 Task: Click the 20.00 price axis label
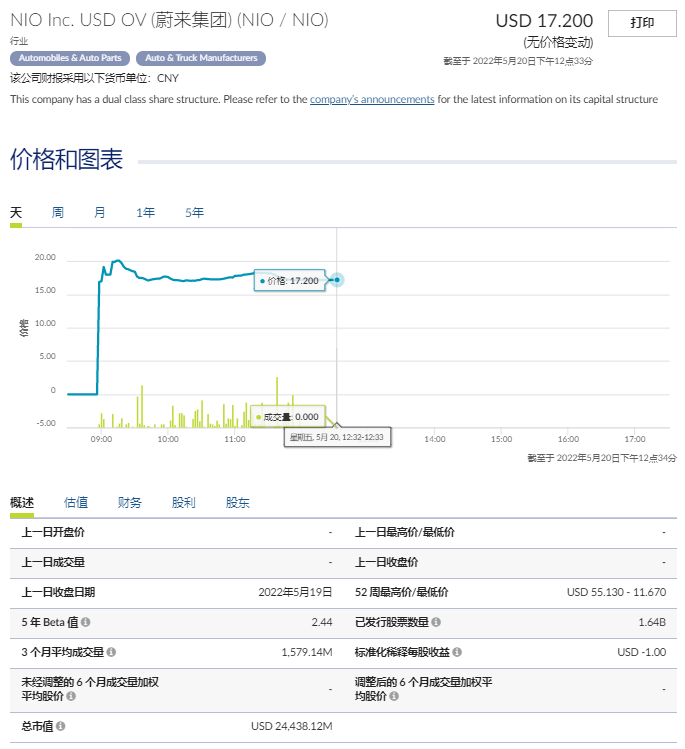(45, 257)
